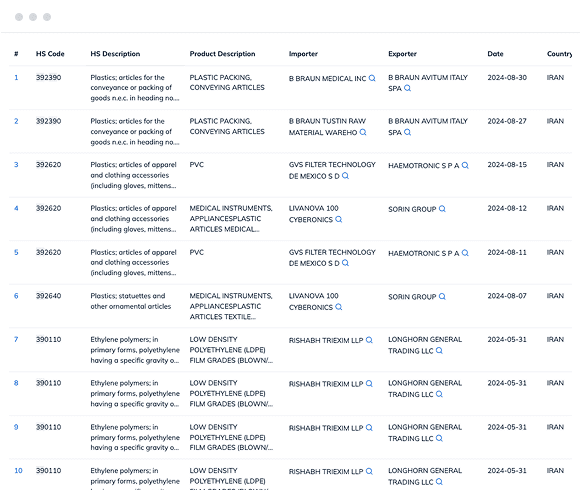
Task: Click search icon after LONGHORN GENERAL TRADING LLC in row 8
Action: (439, 394)
